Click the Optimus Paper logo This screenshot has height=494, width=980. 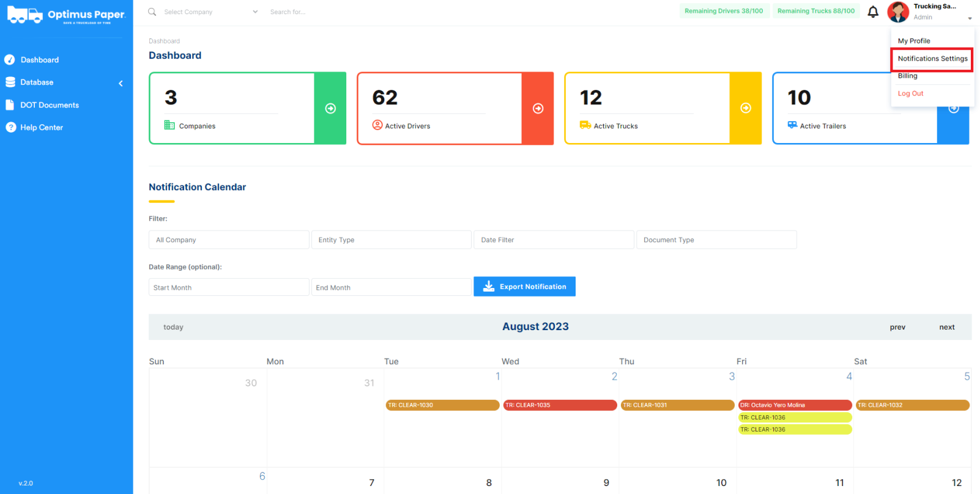tap(66, 15)
